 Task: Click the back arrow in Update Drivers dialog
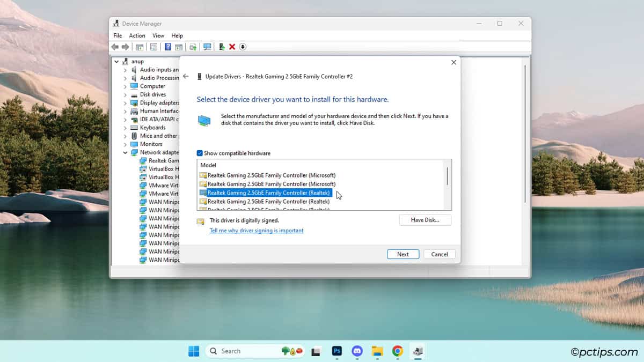(186, 77)
